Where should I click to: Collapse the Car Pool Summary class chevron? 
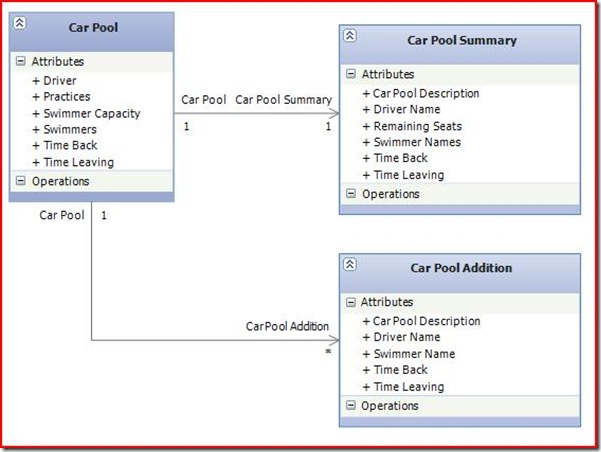pos(349,34)
